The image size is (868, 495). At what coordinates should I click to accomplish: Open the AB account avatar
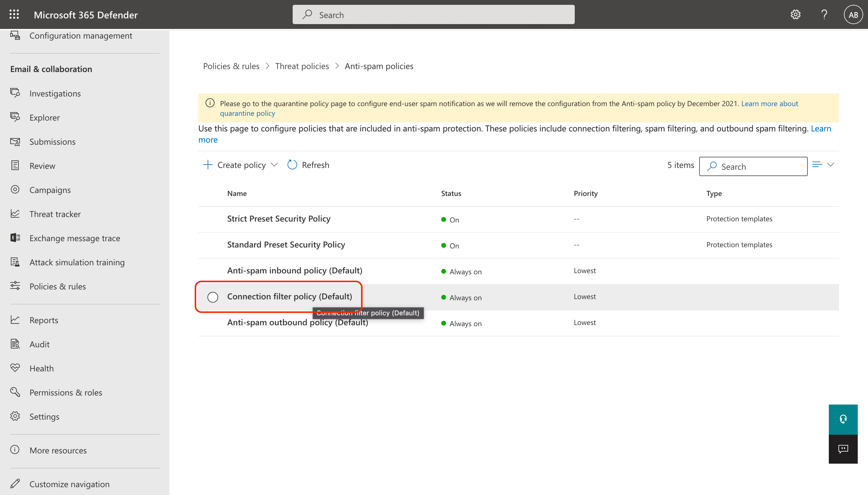tap(853, 14)
